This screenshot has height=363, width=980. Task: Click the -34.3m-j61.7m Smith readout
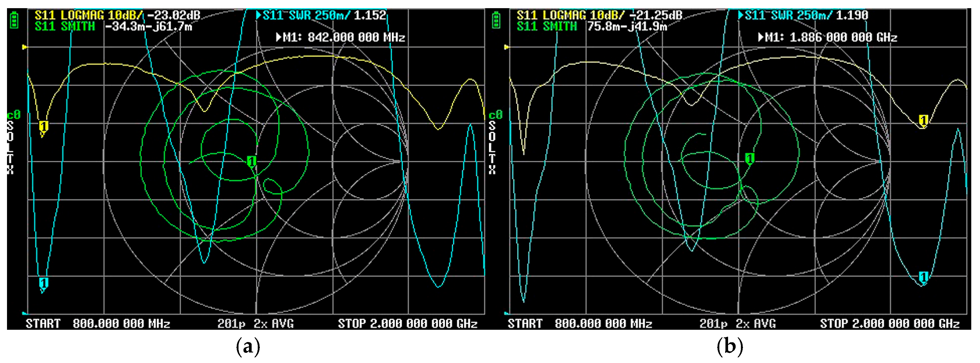click(149, 26)
